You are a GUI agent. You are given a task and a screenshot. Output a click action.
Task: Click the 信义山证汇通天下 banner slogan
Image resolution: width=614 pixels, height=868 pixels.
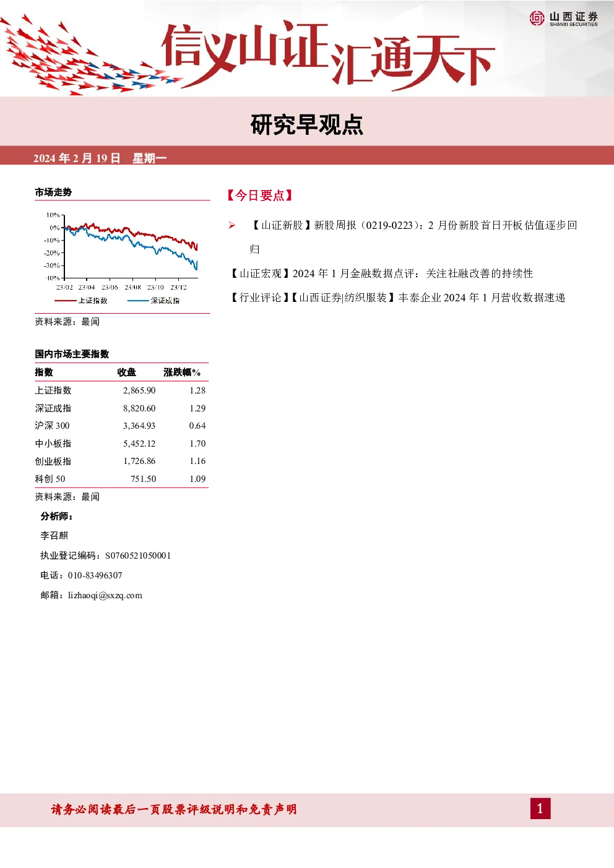click(328, 54)
